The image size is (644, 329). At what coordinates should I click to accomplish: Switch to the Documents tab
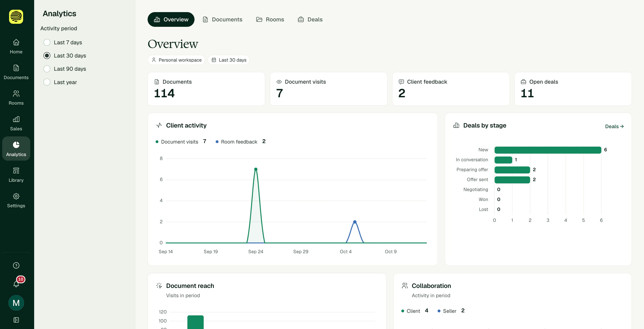(x=222, y=19)
